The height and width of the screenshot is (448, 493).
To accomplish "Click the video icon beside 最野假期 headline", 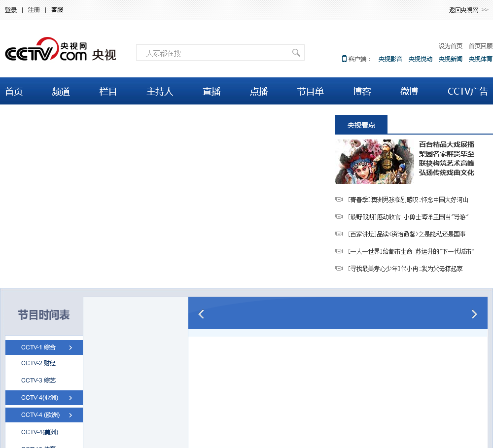I will click(339, 217).
